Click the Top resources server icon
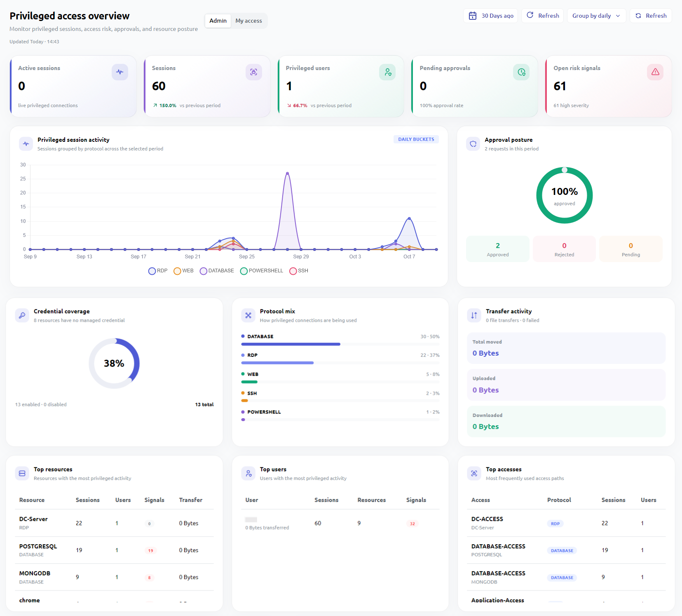The image size is (682, 616). click(22, 473)
